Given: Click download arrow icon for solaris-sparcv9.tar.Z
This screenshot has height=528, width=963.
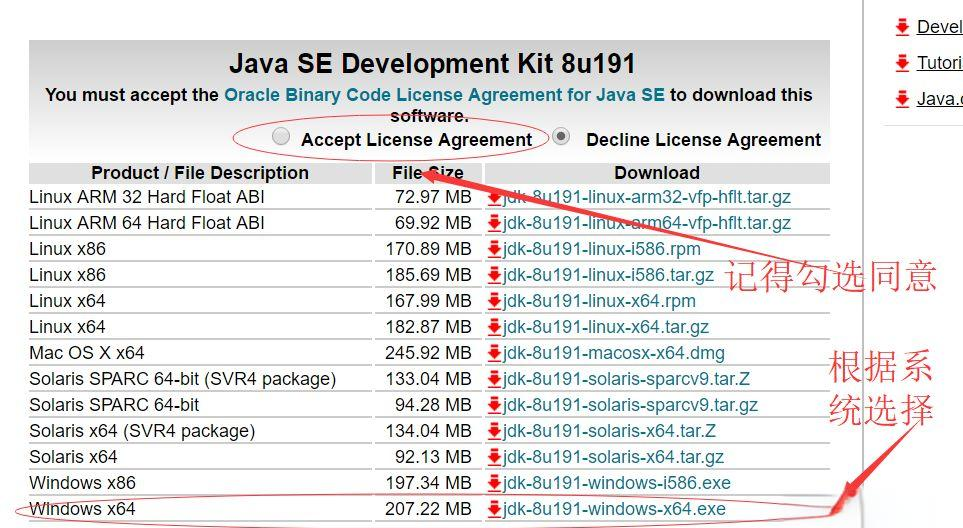Looking at the screenshot, I should click(494, 379).
